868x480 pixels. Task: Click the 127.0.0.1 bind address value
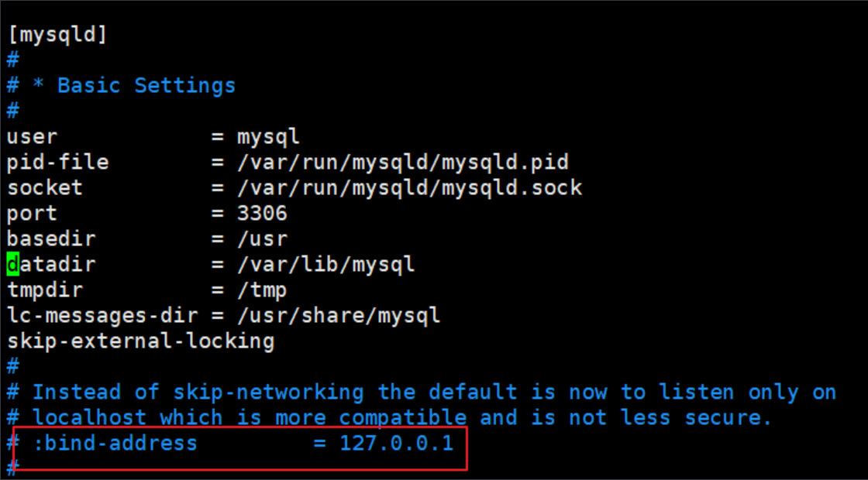[397, 444]
